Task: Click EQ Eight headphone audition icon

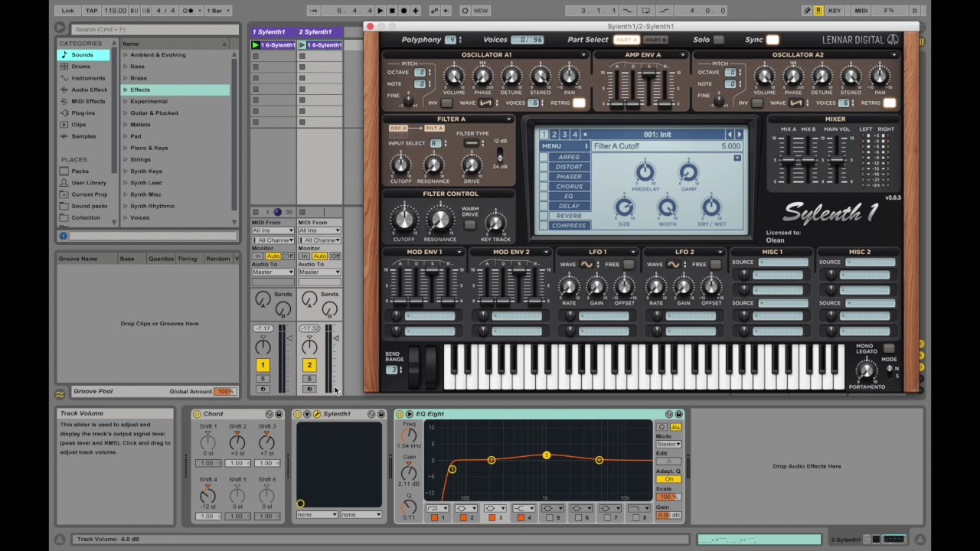Action: click(662, 427)
